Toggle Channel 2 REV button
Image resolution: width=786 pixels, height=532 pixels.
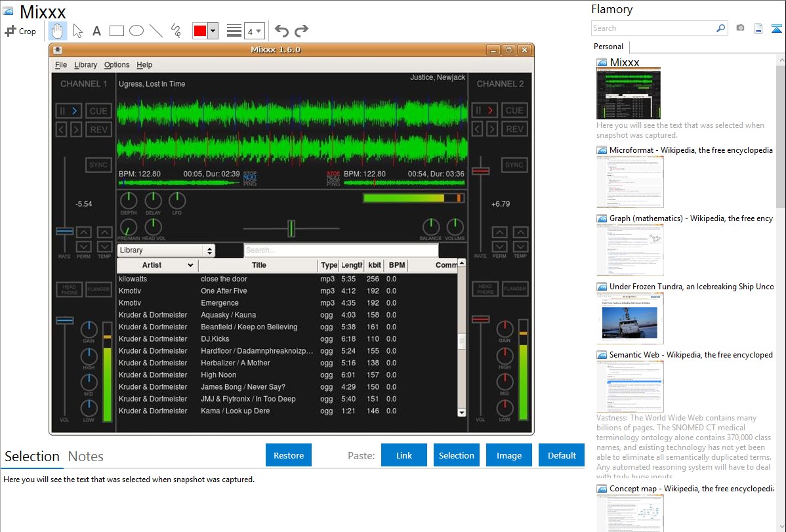514,129
